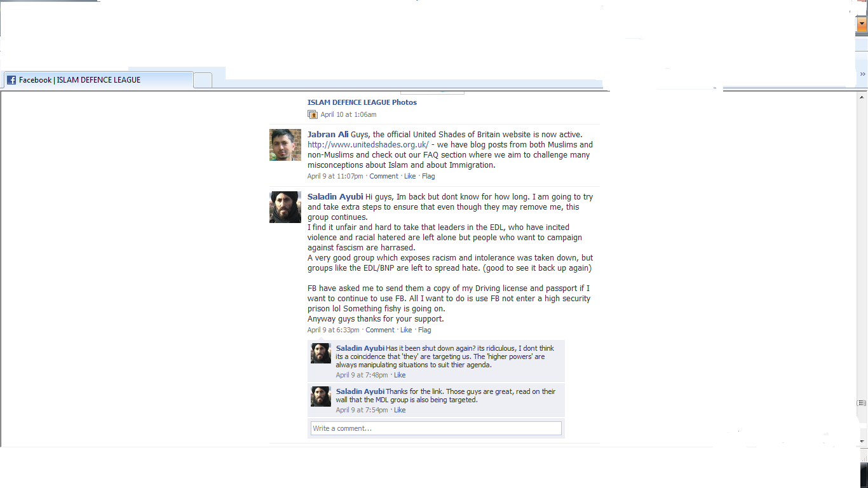The image size is (868, 488).
Task: Open the double-chevron toolbar overflow
Action: pos(862,74)
